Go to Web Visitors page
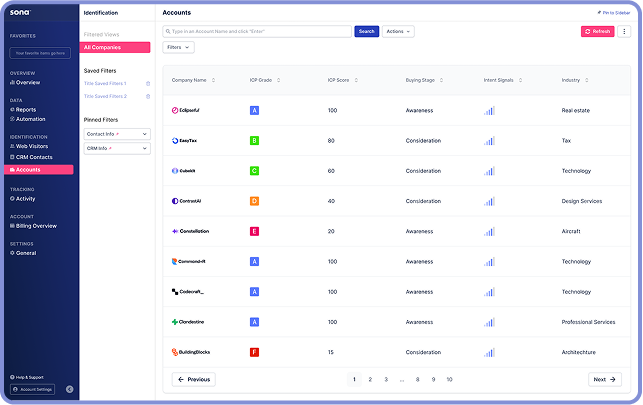The width and height of the screenshot is (643, 405). (x=29, y=146)
